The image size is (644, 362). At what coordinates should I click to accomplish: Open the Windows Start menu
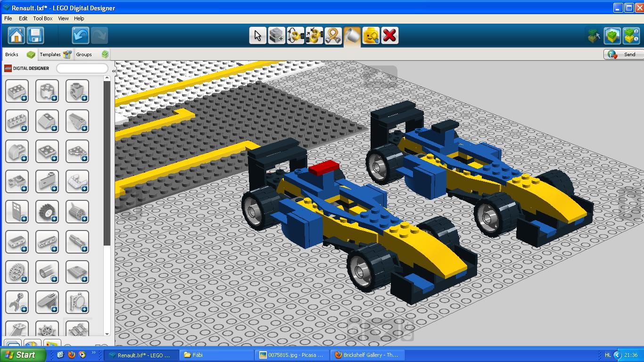click(x=23, y=355)
